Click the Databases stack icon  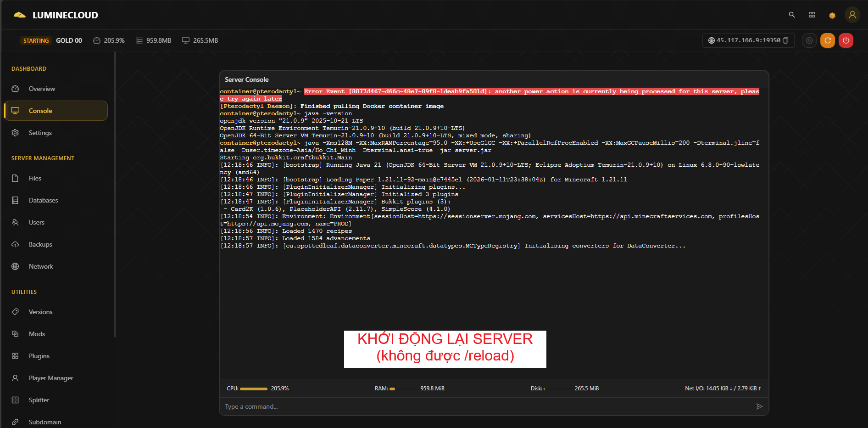point(15,200)
